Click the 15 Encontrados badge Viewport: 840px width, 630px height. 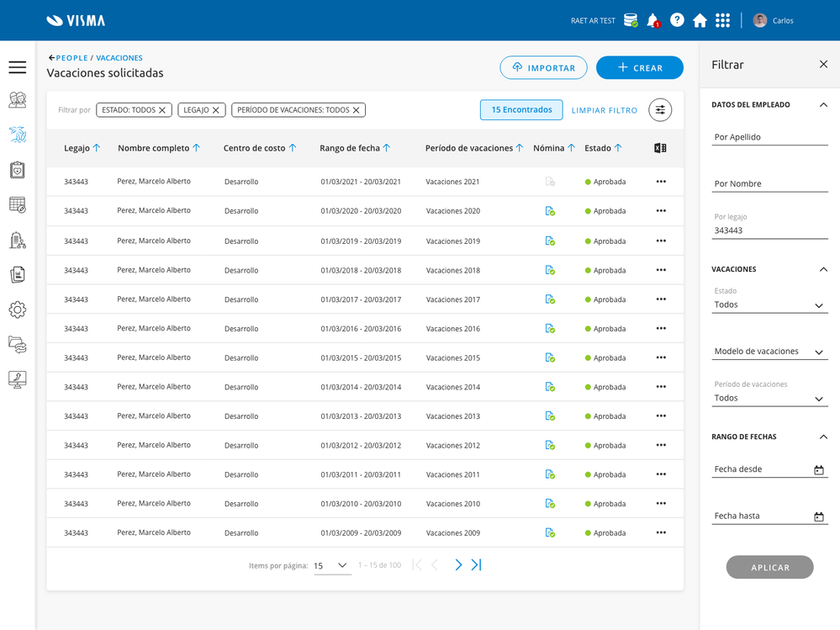pos(521,110)
